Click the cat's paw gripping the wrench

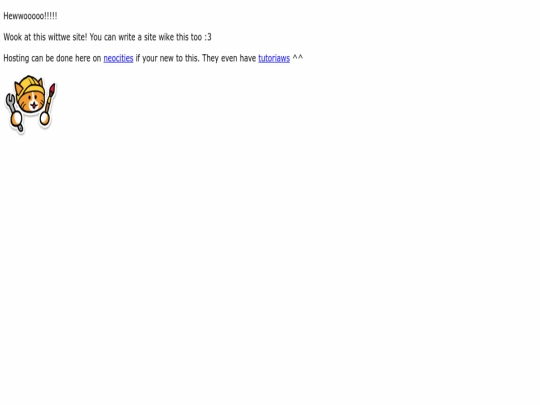click(x=16, y=118)
